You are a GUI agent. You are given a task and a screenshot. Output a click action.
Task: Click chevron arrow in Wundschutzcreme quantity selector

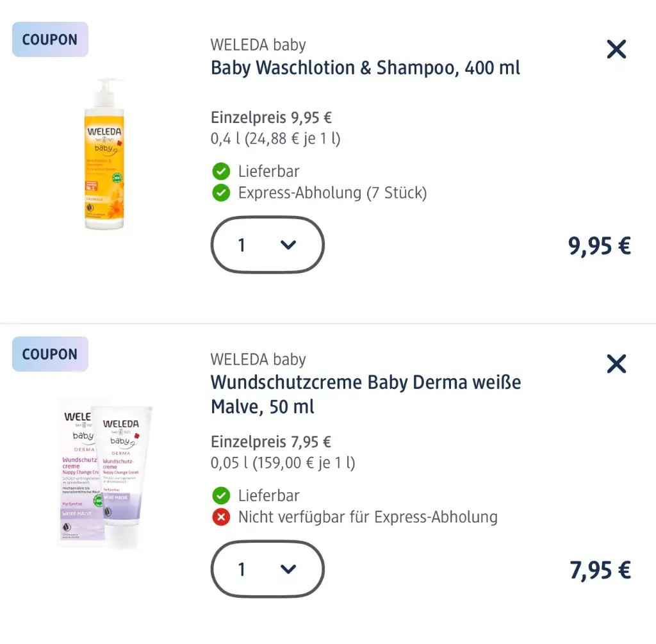click(x=288, y=569)
